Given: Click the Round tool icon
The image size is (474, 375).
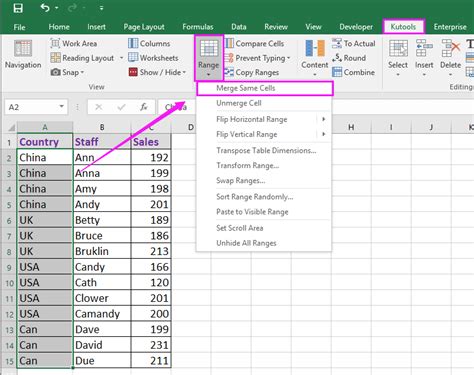Looking at the screenshot, I should 337,58.
